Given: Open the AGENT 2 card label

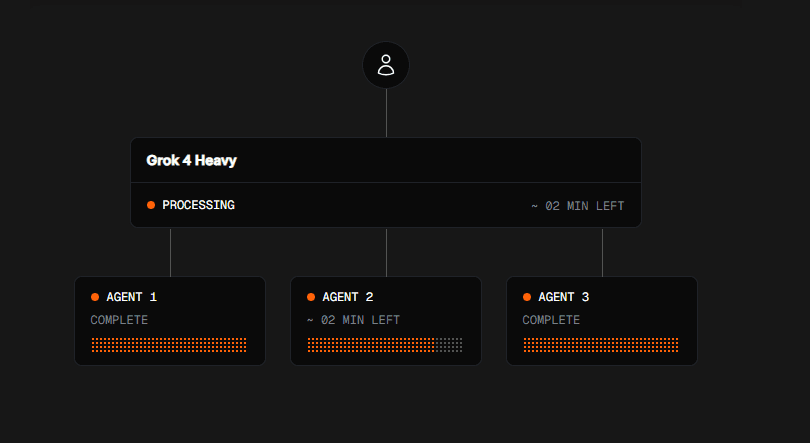Looking at the screenshot, I should click(347, 297).
